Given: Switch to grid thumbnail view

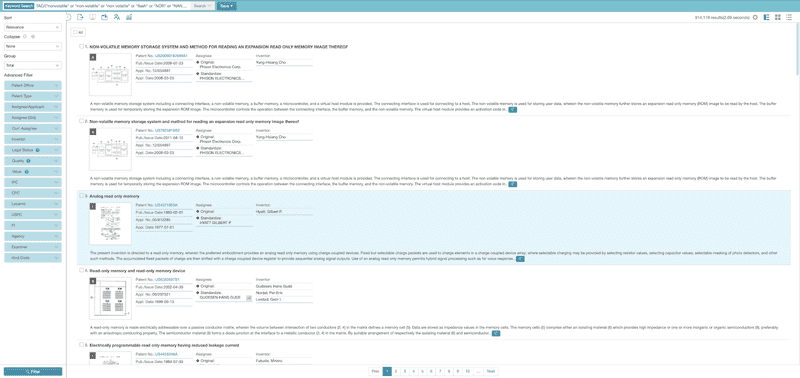Looking at the screenshot, I should tap(778, 17).
